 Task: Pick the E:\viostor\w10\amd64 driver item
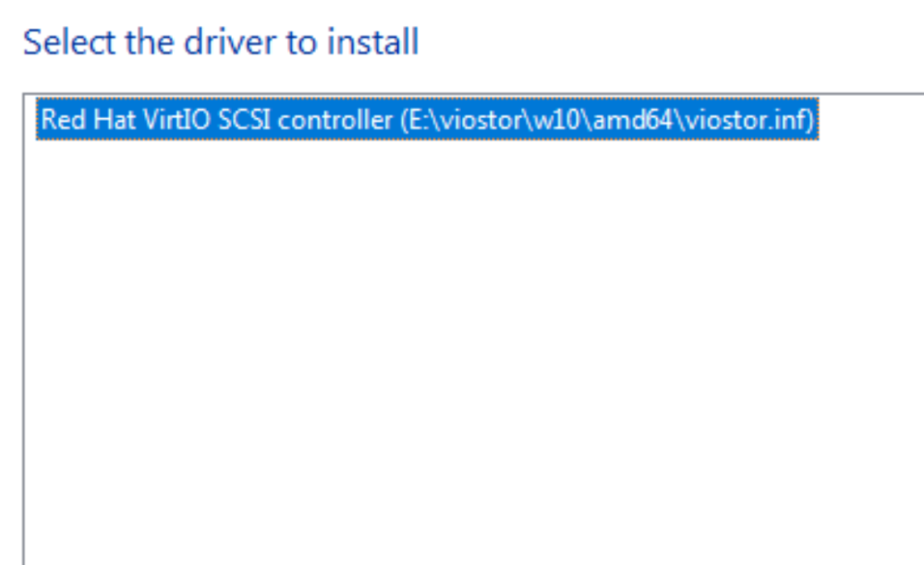pyautogui.click(x=427, y=119)
